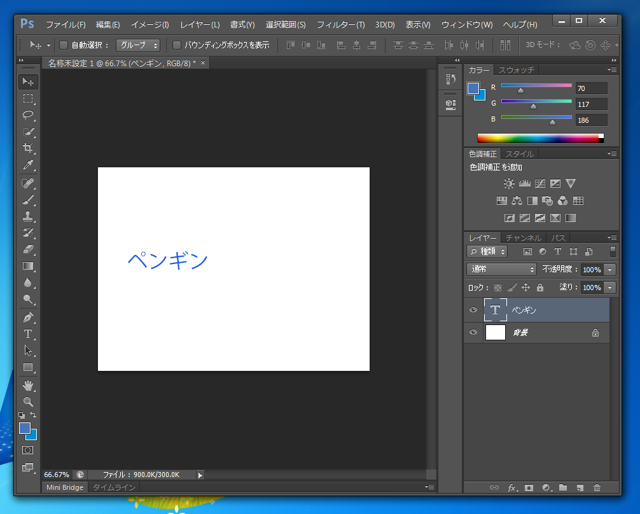Viewport: 640px width, 514px height.
Task: Switch to the スウォッチ tab
Action: (516, 70)
